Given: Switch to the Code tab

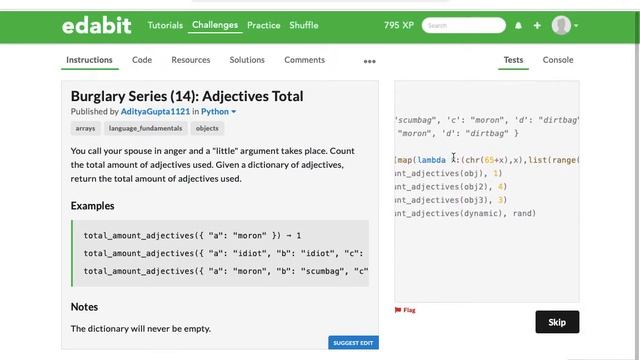Looking at the screenshot, I should 142,60.
